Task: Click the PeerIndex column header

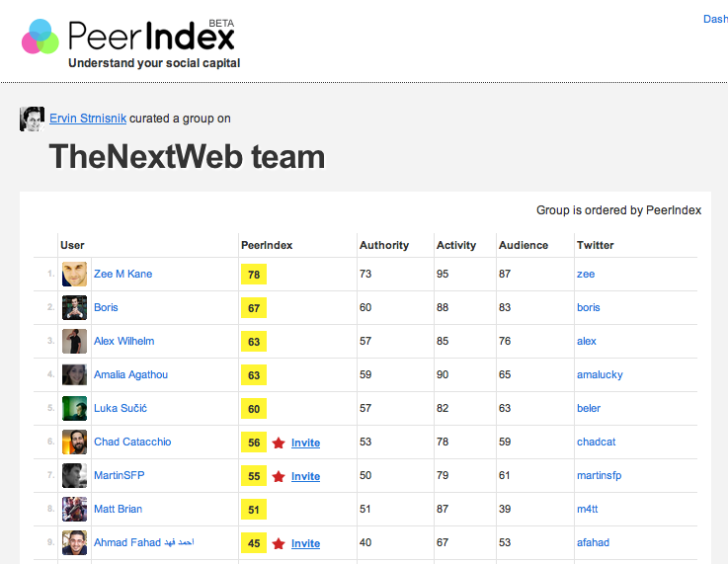Action: click(x=267, y=245)
